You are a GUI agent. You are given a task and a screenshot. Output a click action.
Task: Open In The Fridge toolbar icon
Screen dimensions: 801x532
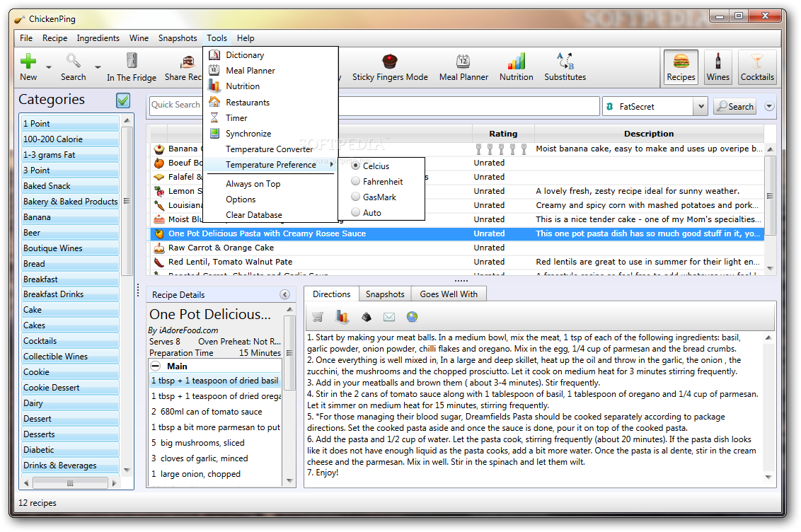132,61
